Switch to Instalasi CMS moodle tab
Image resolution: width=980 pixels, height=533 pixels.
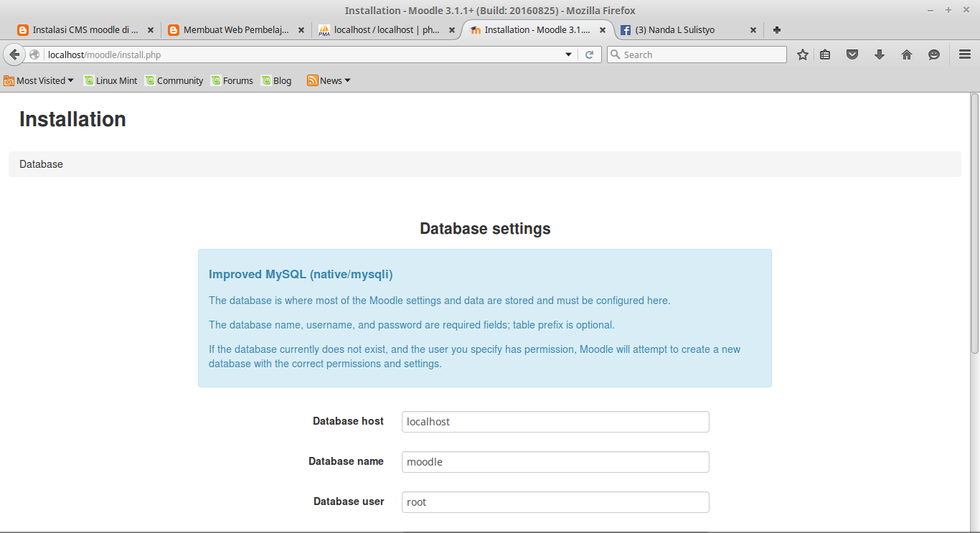point(85,30)
